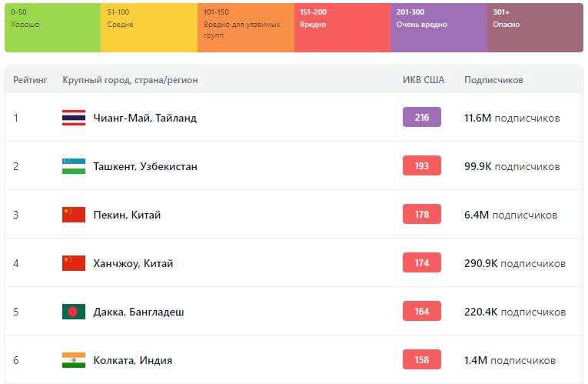Select green 0-50 Хорошо legend swatch

pos(52,28)
